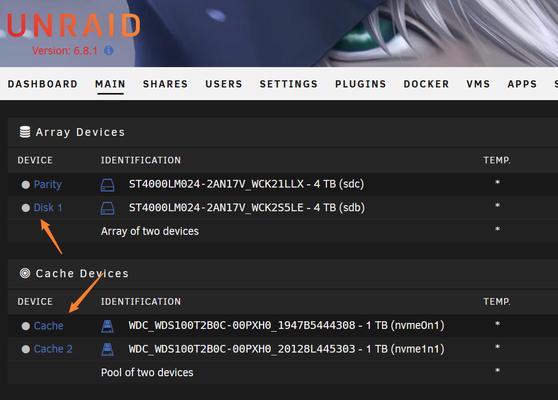The width and height of the screenshot is (558, 400).
Task: Click the IDENTIFICATION header in the Array Devices table
Action: (141, 160)
